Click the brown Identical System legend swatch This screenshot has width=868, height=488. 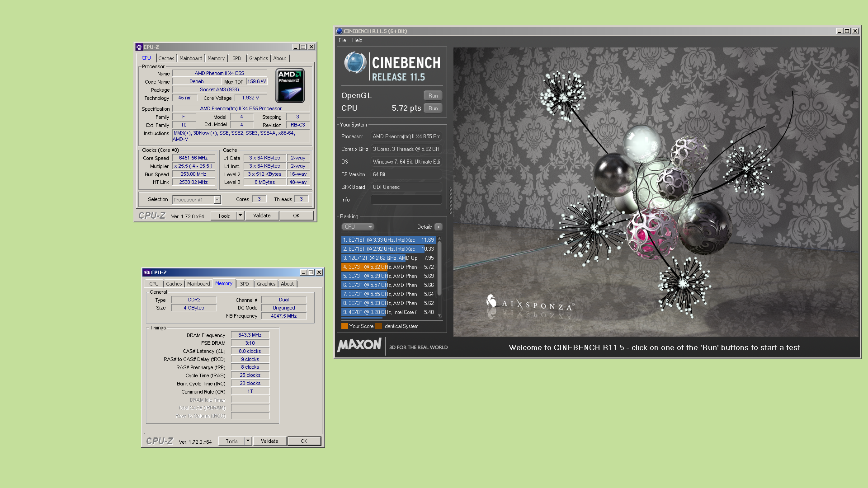pos(378,326)
